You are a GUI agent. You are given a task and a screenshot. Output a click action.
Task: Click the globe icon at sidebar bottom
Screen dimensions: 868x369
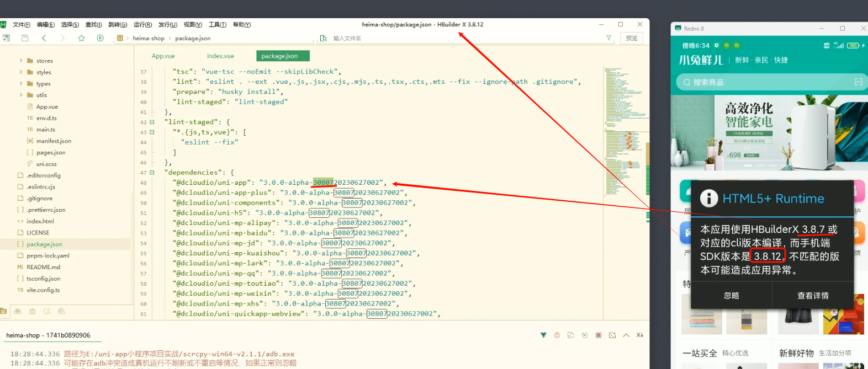click(x=61, y=311)
